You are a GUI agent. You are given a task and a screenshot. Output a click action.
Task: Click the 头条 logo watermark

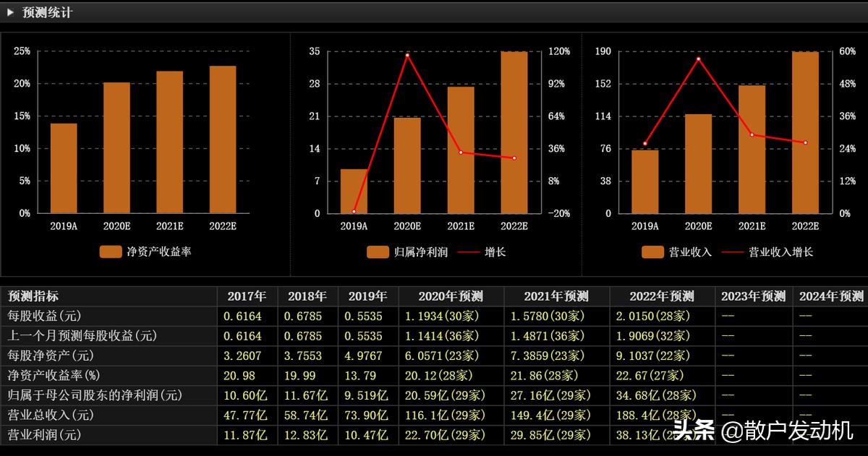[x=693, y=431]
